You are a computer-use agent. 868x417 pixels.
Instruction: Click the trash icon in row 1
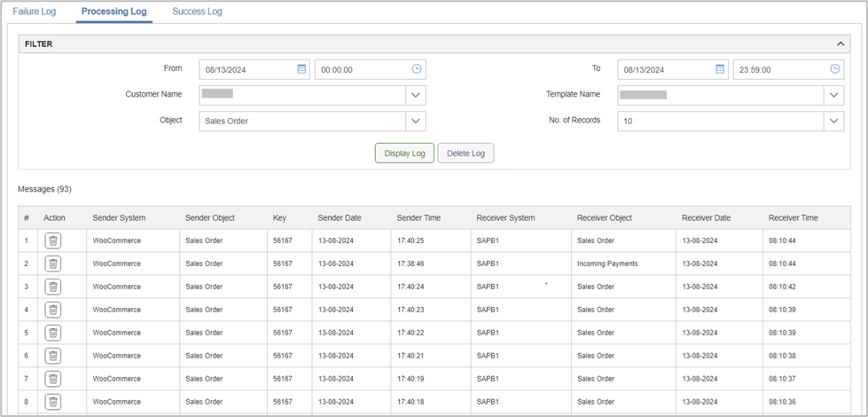coord(53,240)
